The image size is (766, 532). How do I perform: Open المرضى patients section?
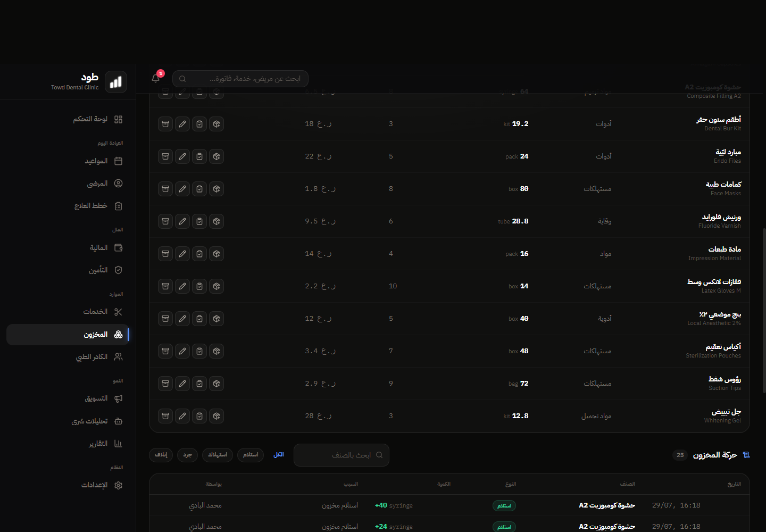click(x=68, y=184)
